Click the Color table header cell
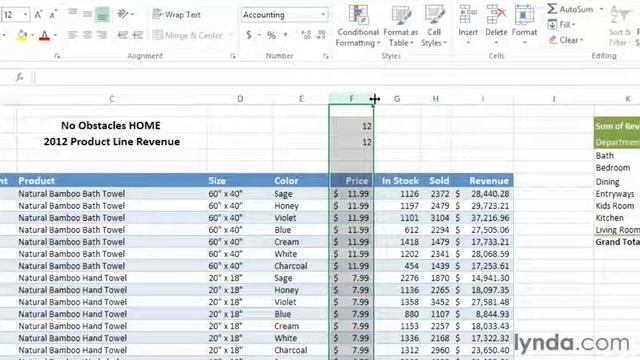The height and width of the screenshot is (360, 640). (301, 181)
